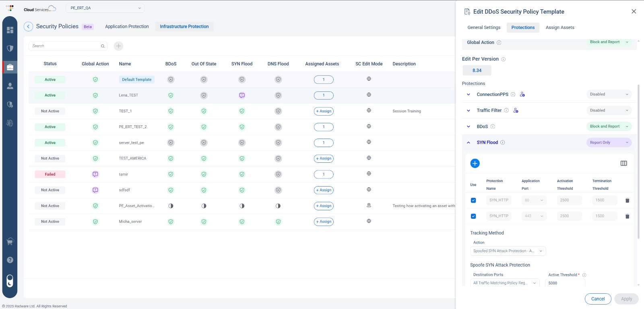Go back using the Security Policies arrow

click(28, 27)
